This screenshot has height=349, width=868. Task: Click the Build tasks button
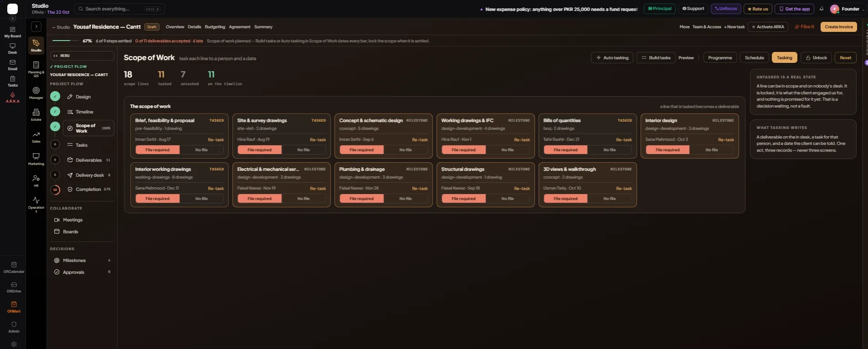click(656, 58)
